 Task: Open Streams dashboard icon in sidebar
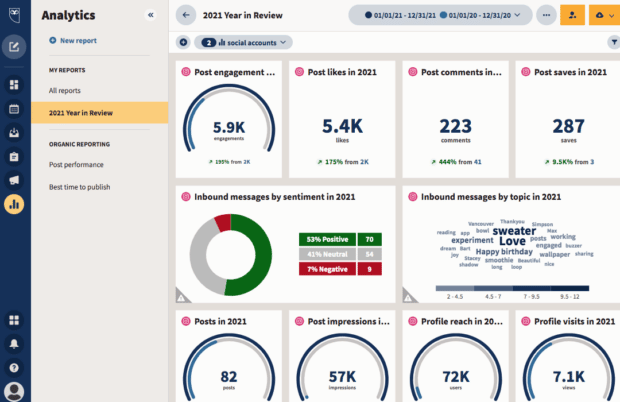(x=14, y=85)
